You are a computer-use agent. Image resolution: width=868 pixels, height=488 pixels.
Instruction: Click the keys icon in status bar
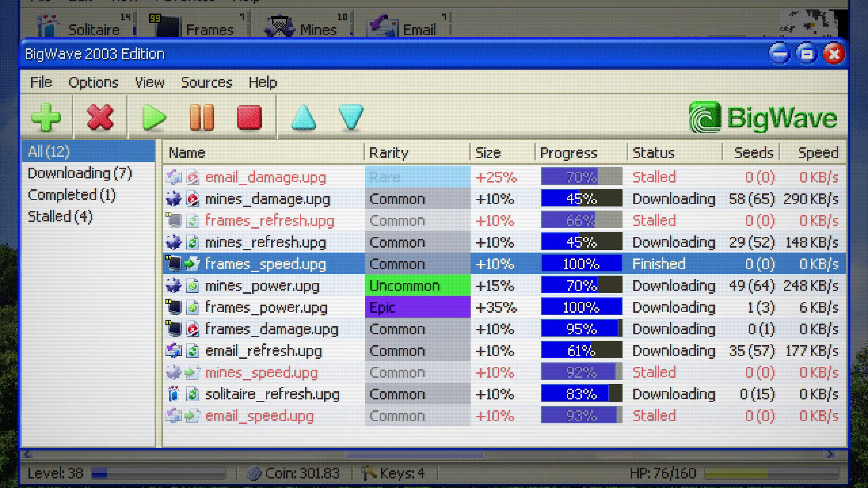click(x=369, y=473)
